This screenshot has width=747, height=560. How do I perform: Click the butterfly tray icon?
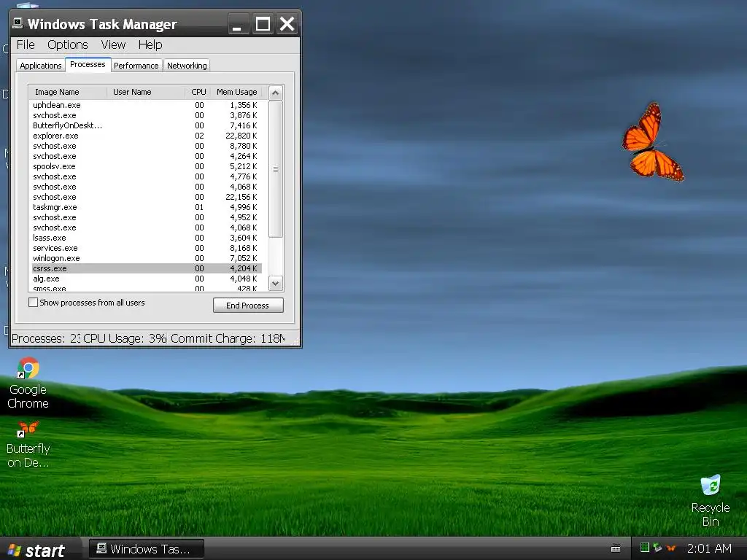pos(671,548)
